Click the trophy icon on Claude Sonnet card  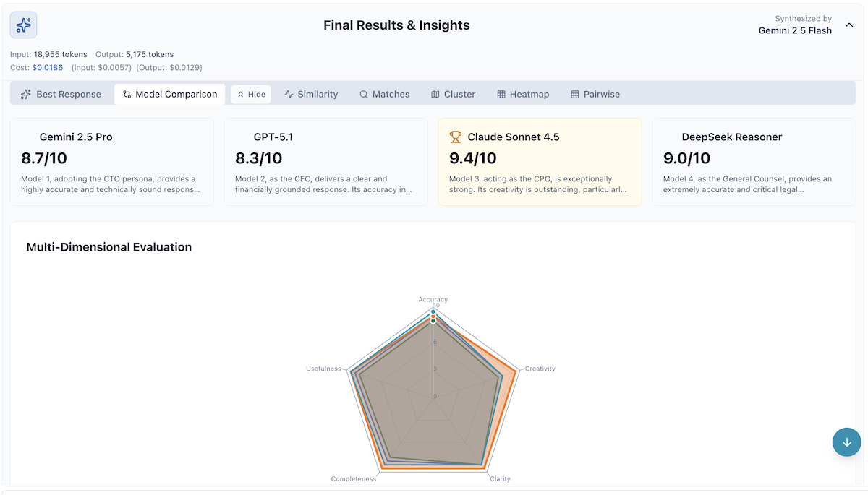click(x=456, y=137)
